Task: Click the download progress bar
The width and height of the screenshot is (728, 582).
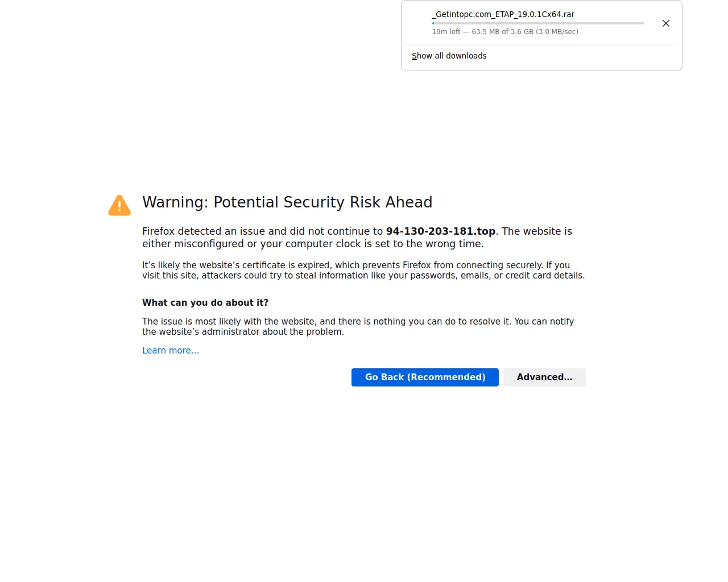Action: coord(537,23)
